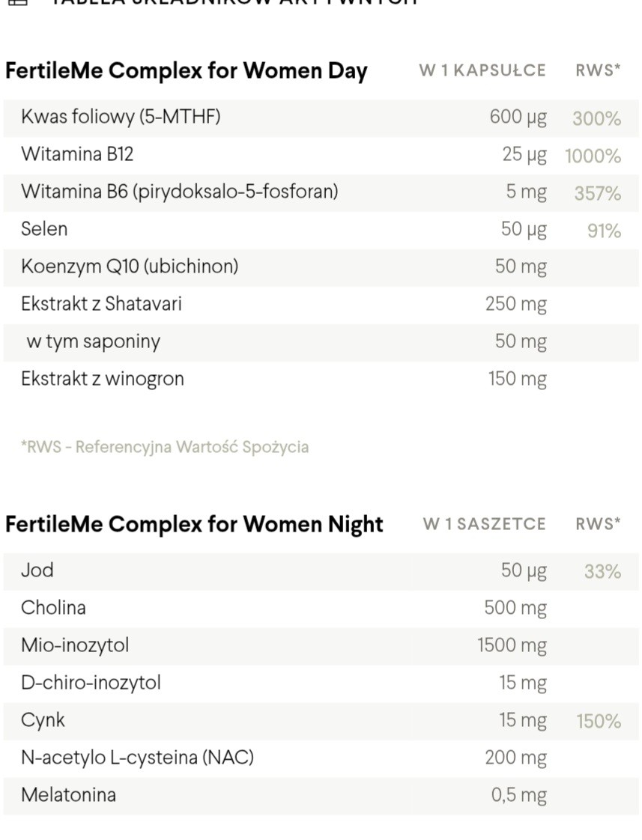The height and width of the screenshot is (840, 642).
Task: Click the w tym saponiny sub-row
Action: pyautogui.click(x=93, y=341)
